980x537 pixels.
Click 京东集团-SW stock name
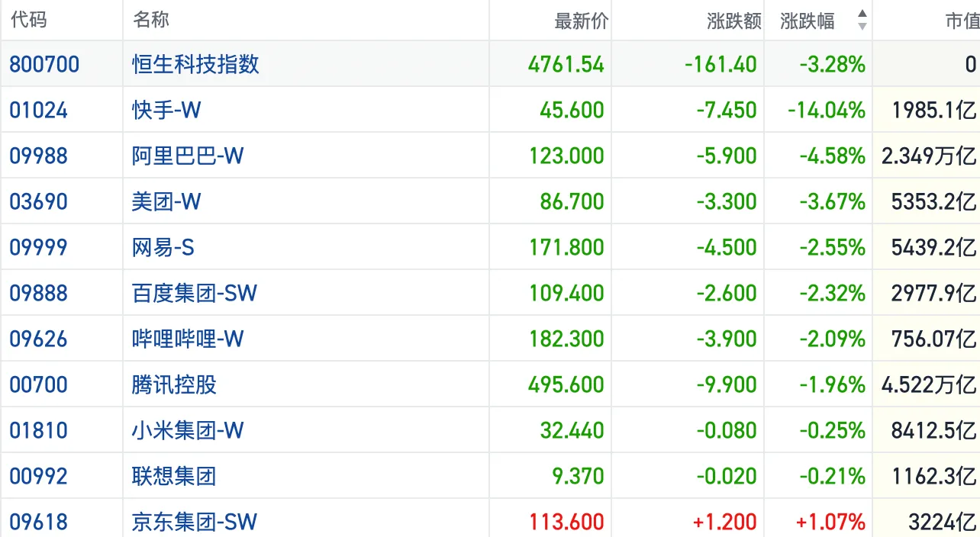pyautogui.click(x=195, y=522)
